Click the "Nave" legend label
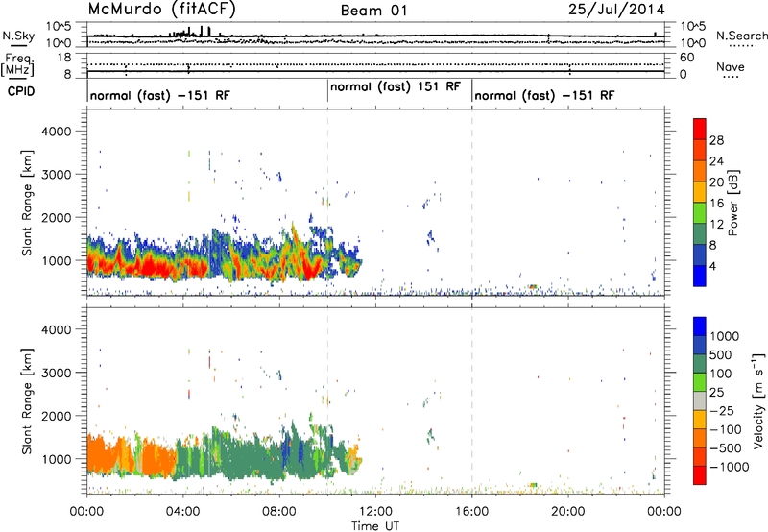This screenshot has height=532, width=768. point(730,66)
